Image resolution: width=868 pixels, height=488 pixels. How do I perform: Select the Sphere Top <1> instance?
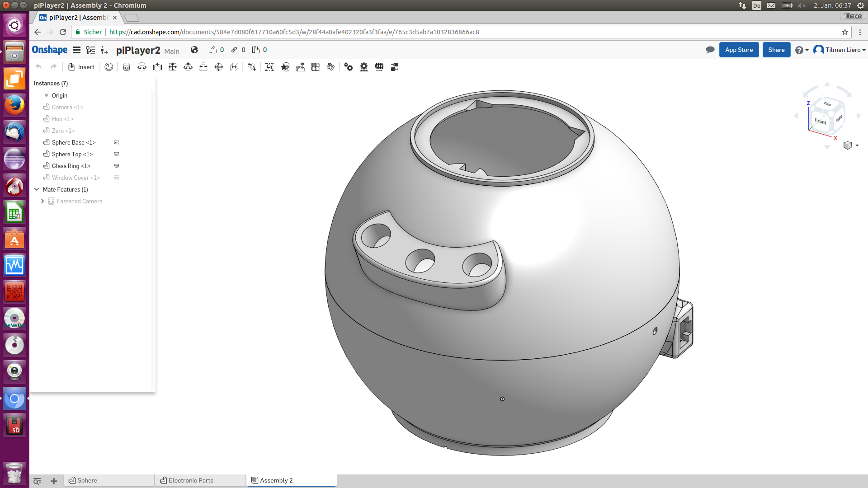pos(72,154)
